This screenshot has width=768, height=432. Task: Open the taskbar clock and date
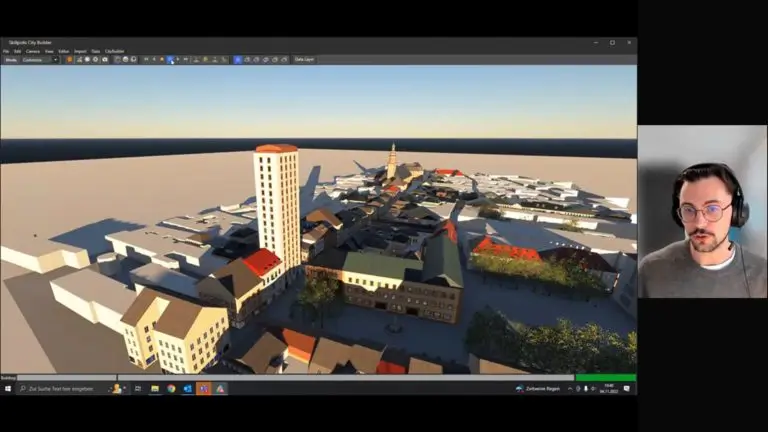click(609, 388)
